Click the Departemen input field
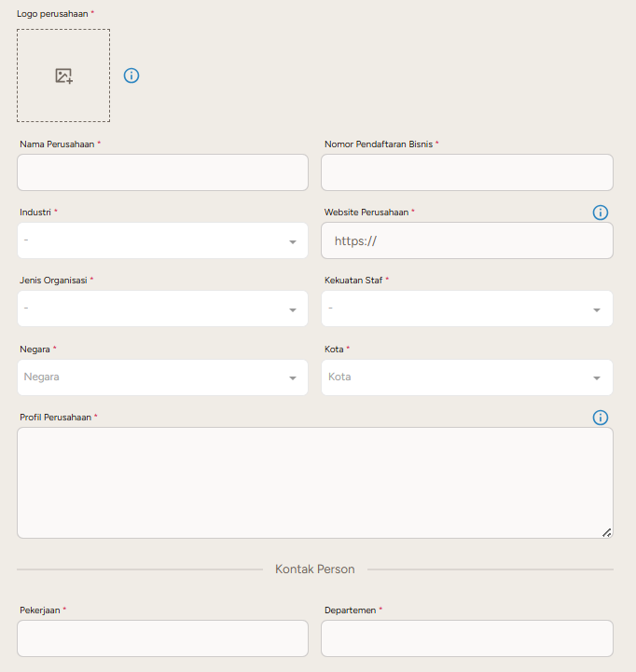This screenshot has height=672, width=636. 466,638
